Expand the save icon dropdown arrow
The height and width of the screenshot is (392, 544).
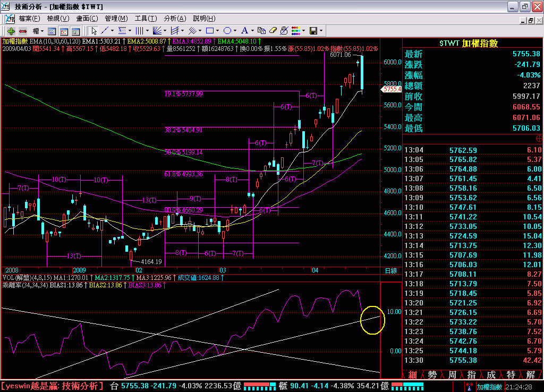coord(321,31)
